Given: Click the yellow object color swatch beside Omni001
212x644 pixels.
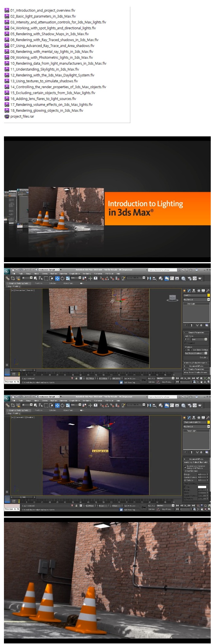Looking at the screenshot, I should [209, 295].
